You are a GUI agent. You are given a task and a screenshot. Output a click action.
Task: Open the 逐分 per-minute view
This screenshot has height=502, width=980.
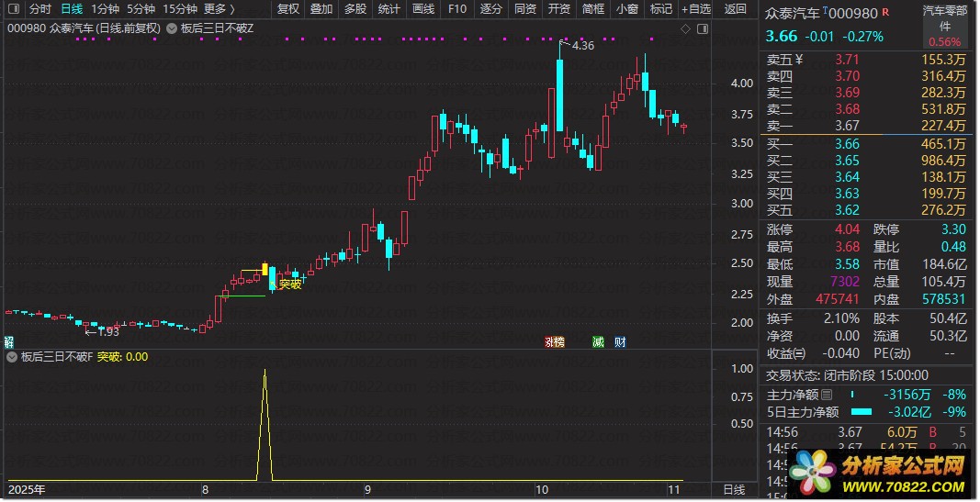coord(490,9)
